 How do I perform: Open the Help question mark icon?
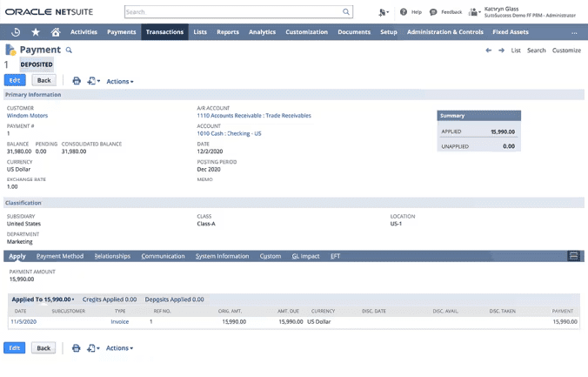click(404, 12)
